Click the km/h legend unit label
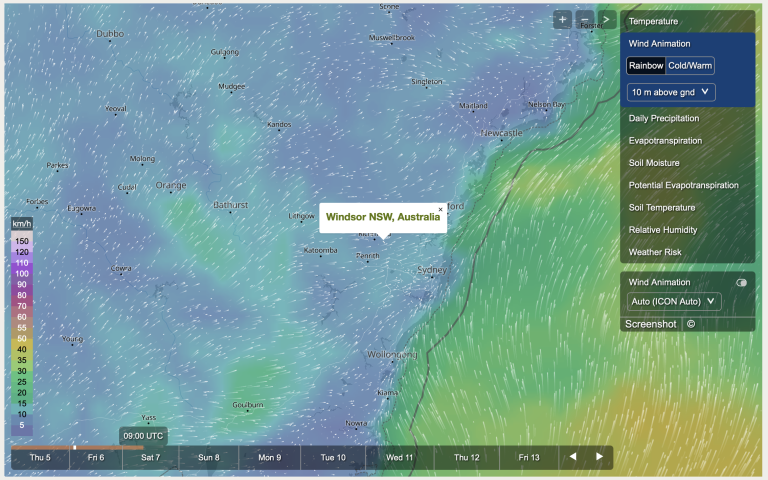 (x=22, y=224)
